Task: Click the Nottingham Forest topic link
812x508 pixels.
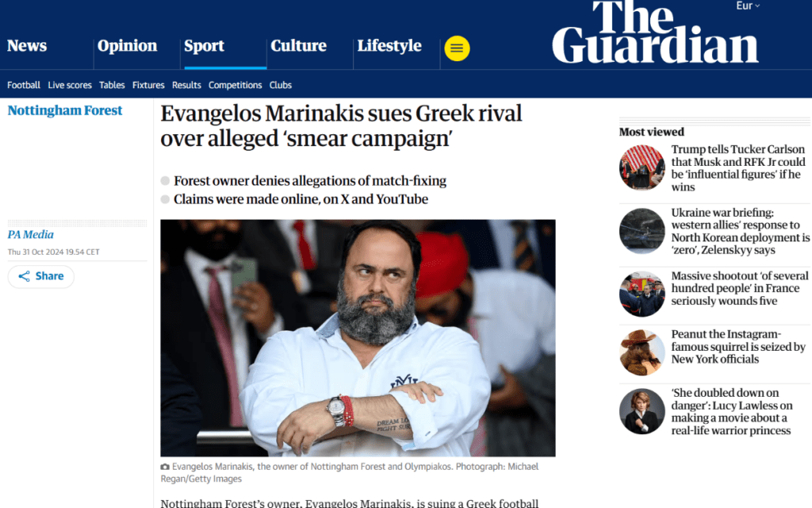Action: 65,110
